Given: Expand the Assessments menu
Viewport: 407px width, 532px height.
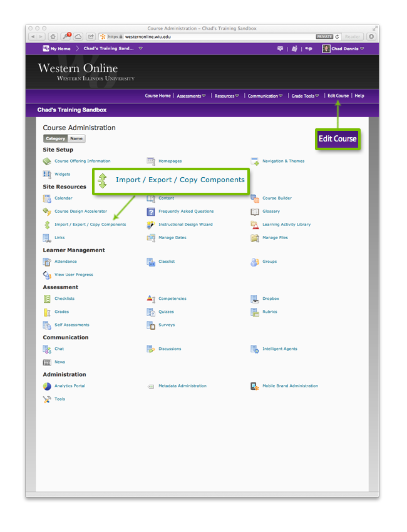Looking at the screenshot, I should (191, 96).
